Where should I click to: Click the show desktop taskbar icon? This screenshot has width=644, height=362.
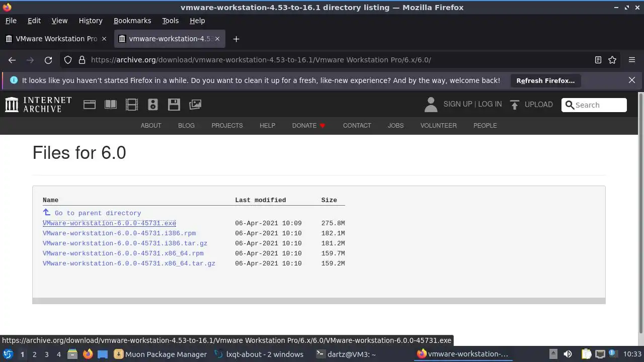click(x=103, y=354)
